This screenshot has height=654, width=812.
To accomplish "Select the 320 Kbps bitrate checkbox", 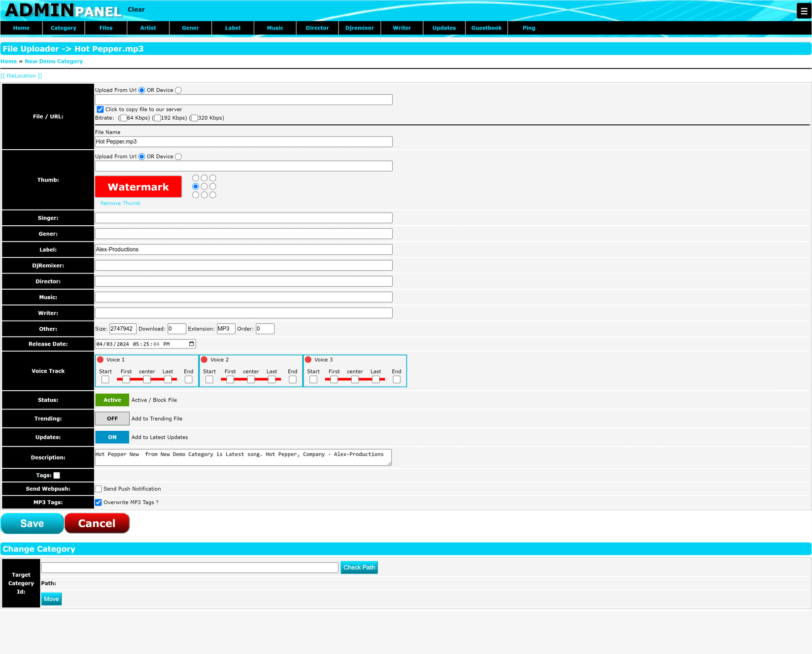I will pyautogui.click(x=194, y=118).
